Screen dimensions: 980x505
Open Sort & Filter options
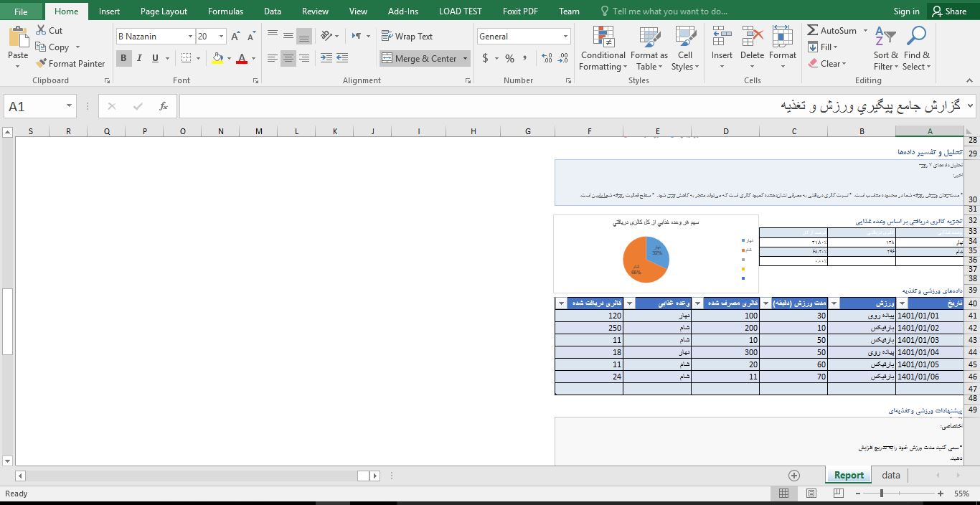coord(886,49)
